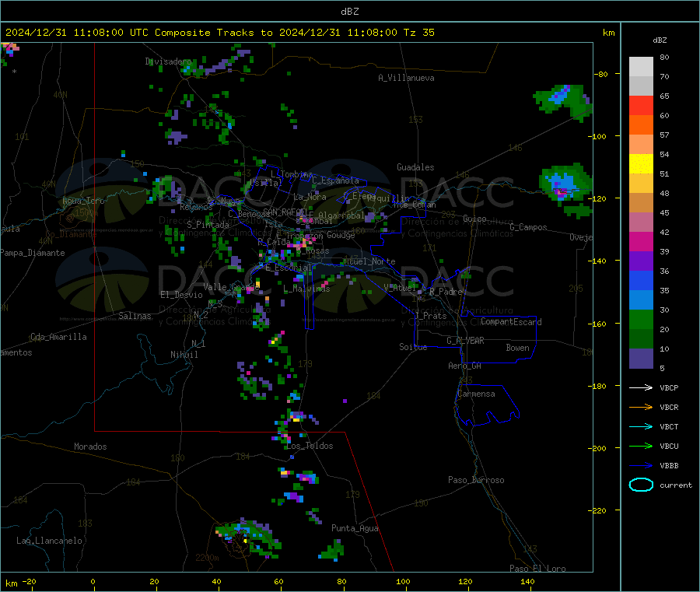Select the purple 5 dBZ color swatch
The image size is (700, 592).
pos(641,359)
